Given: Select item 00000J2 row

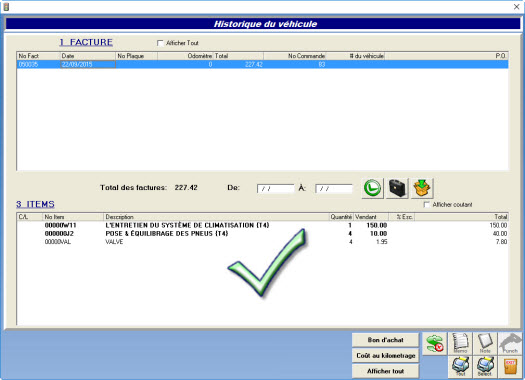Looking at the screenshot, I should [262, 234].
